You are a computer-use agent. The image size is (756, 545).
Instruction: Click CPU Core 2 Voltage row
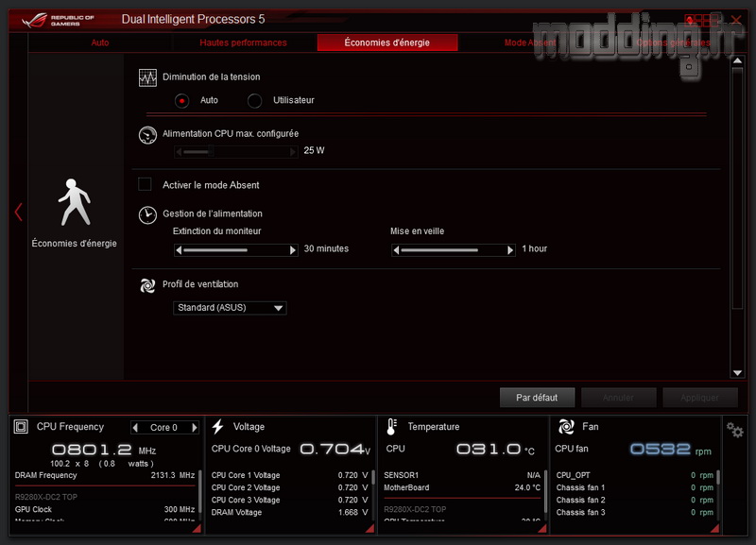tap(289, 487)
